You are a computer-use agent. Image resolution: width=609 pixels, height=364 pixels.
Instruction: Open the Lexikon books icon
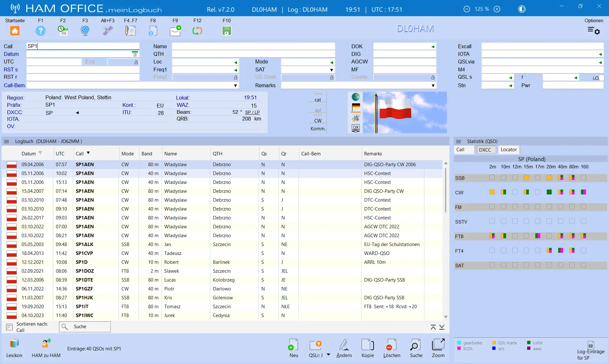14,343
